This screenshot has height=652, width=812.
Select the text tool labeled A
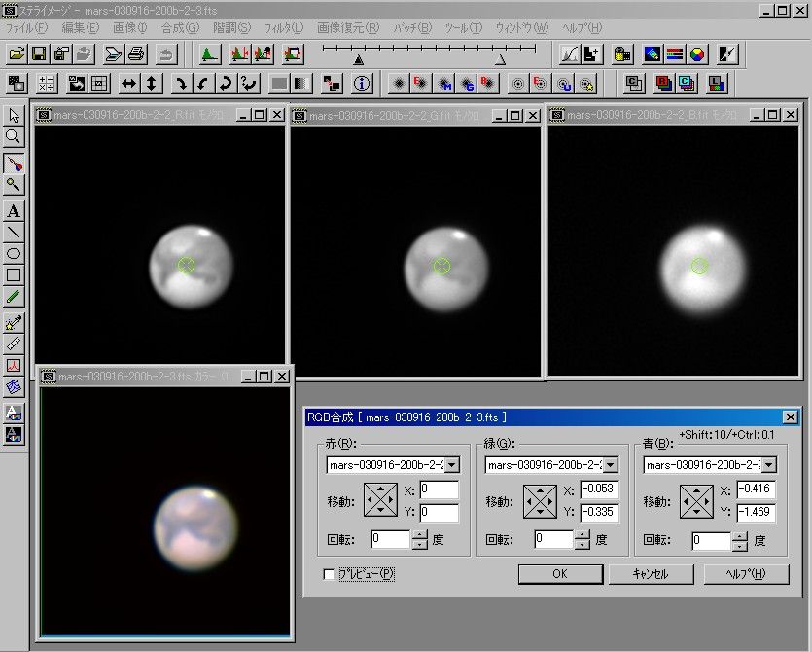[14, 210]
